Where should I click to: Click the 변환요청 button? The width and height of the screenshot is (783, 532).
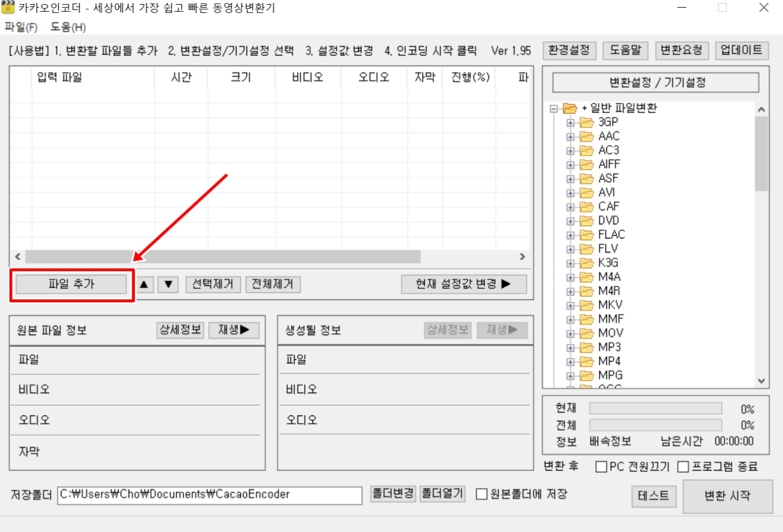[x=682, y=50]
